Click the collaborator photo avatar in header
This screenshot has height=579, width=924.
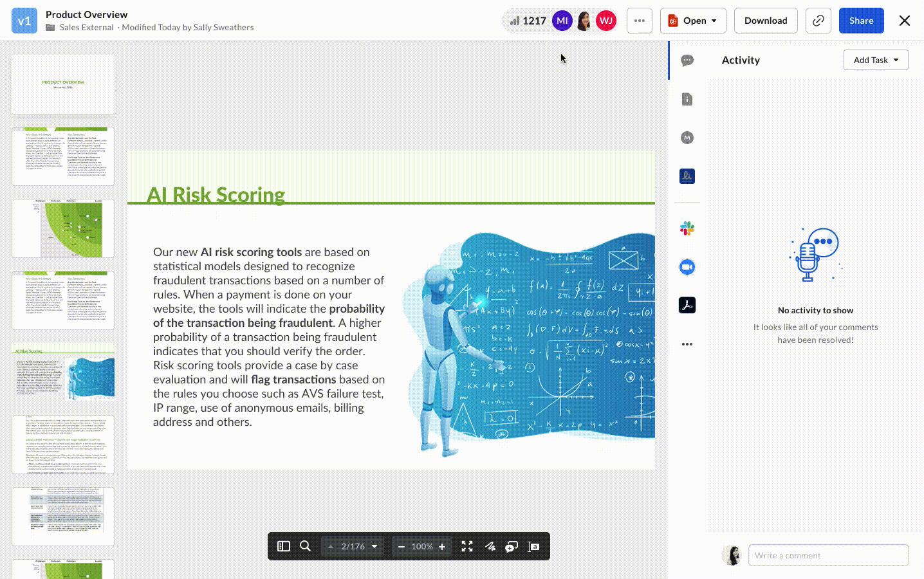(584, 21)
